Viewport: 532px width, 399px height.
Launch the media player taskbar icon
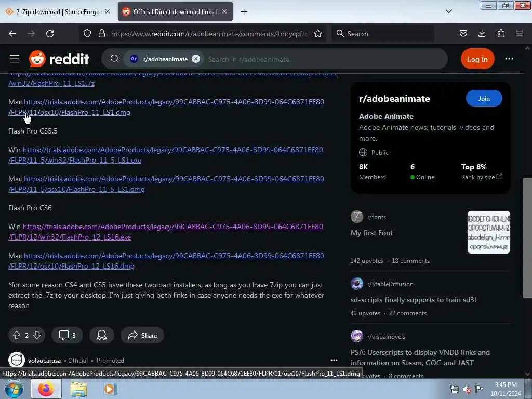click(x=109, y=389)
